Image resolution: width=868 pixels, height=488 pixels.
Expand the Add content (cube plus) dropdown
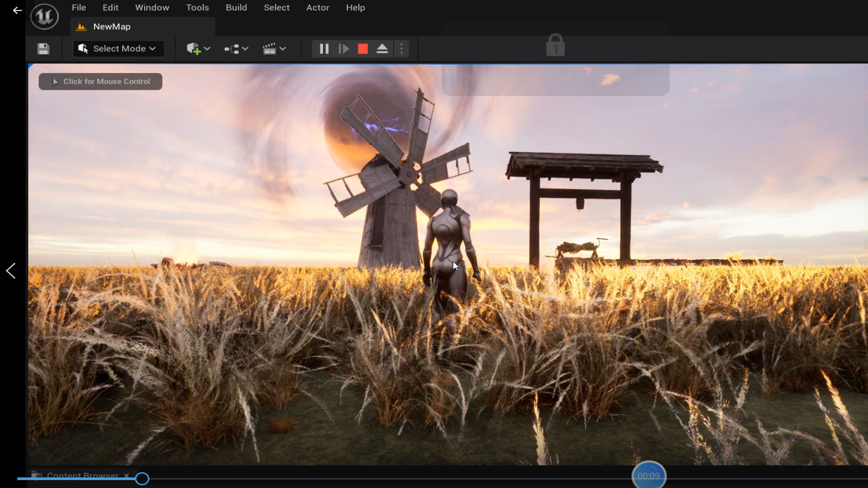tap(198, 49)
